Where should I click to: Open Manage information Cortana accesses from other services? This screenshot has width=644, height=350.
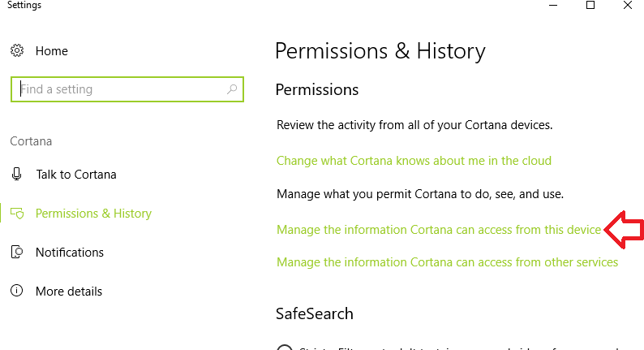tap(447, 262)
